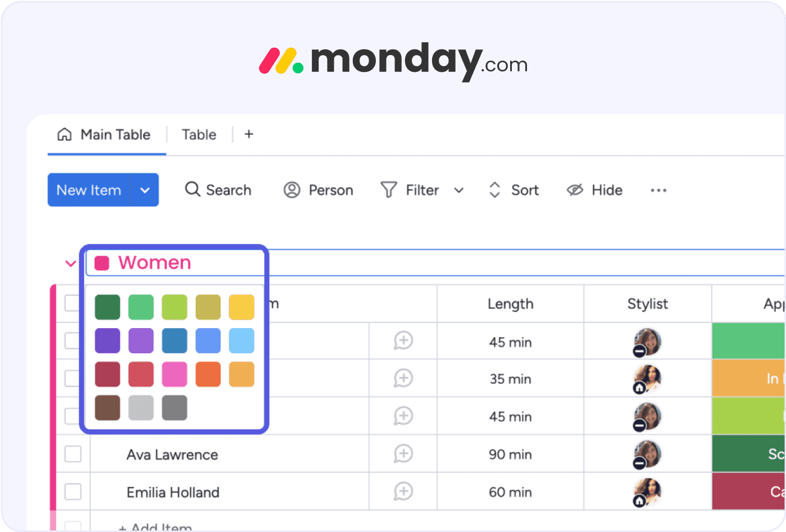The width and height of the screenshot is (786, 532).
Task: Open the Main Table tab
Action: click(105, 135)
